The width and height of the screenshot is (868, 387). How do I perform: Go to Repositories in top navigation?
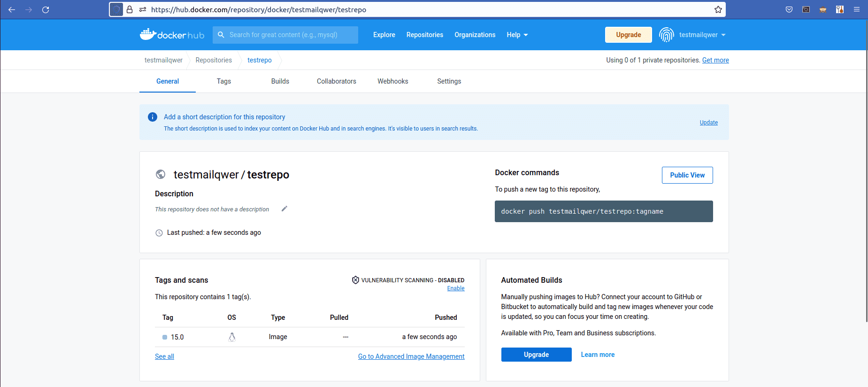pyautogui.click(x=425, y=35)
